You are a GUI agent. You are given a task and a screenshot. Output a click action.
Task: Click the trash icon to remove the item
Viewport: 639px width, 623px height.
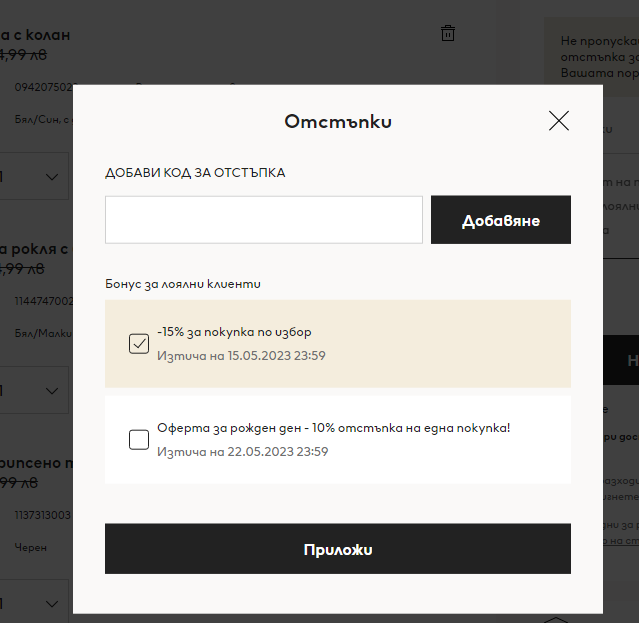click(x=447, y=33)
